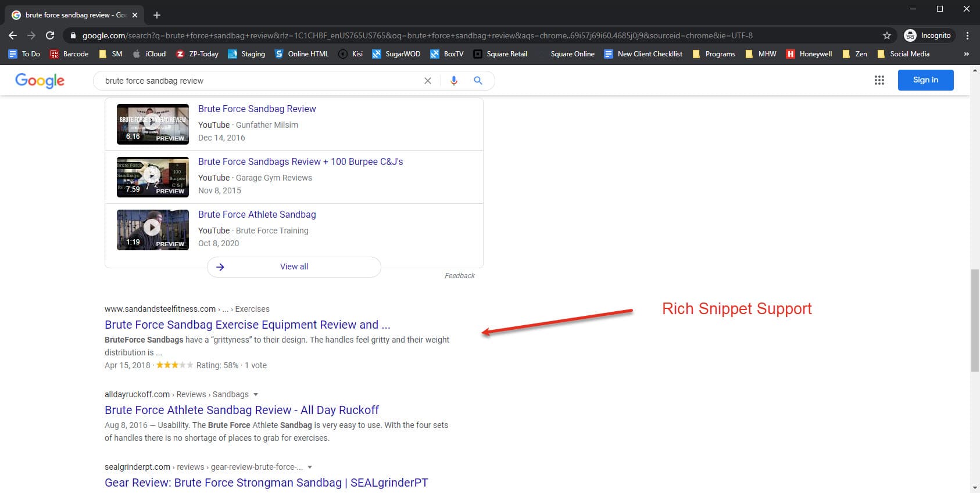
Task: Open the Honeywell bookmark
Action: (809, 54)
